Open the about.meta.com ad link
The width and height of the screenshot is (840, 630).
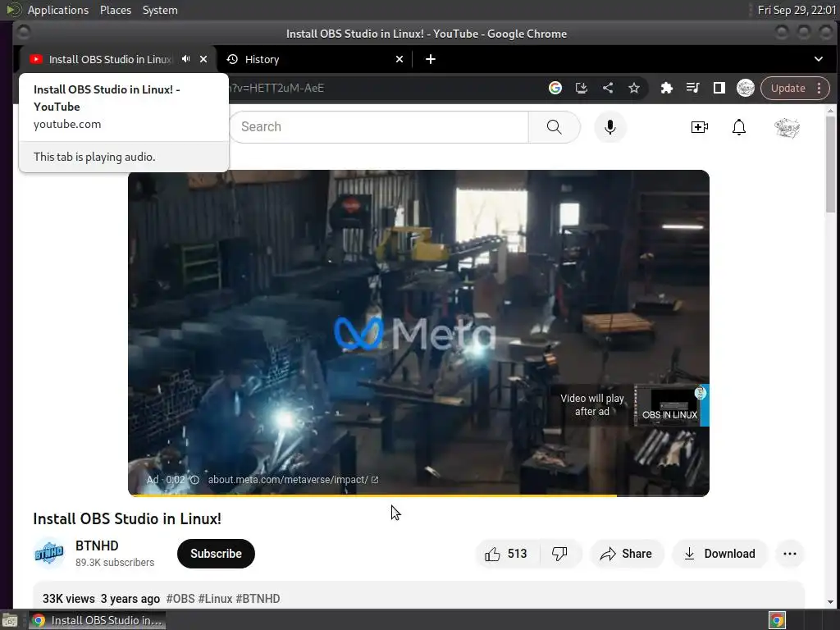[x=293, y=479]
